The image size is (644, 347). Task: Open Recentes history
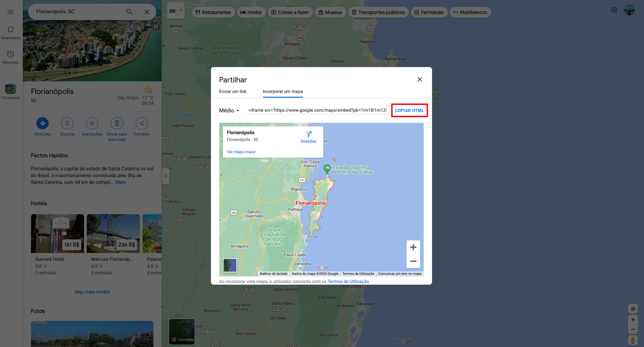click(x=11, y=57)
